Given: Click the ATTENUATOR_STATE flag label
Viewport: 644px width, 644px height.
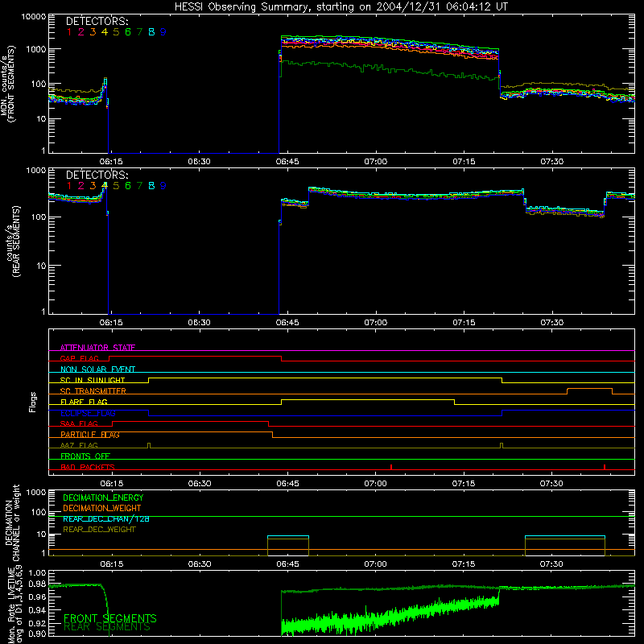Looking at the screenshot, I should click(97, 348).
